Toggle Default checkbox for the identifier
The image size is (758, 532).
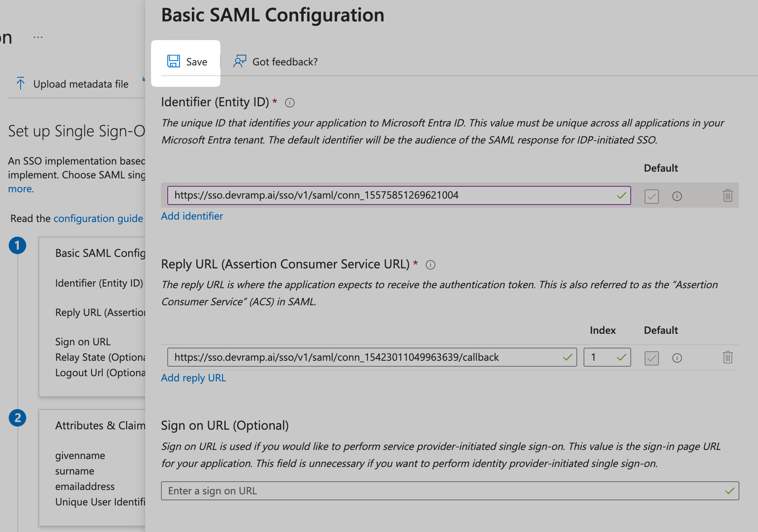click(x=651, y=196)
